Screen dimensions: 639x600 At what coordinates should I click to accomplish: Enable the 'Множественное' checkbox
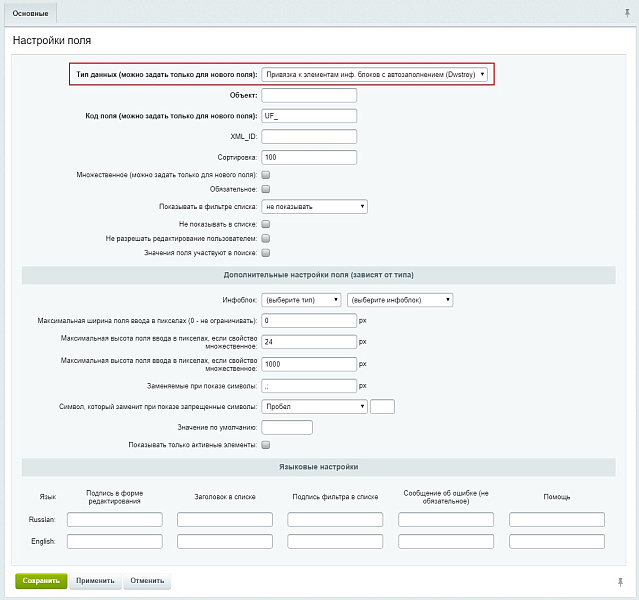[x=266, y=175]
